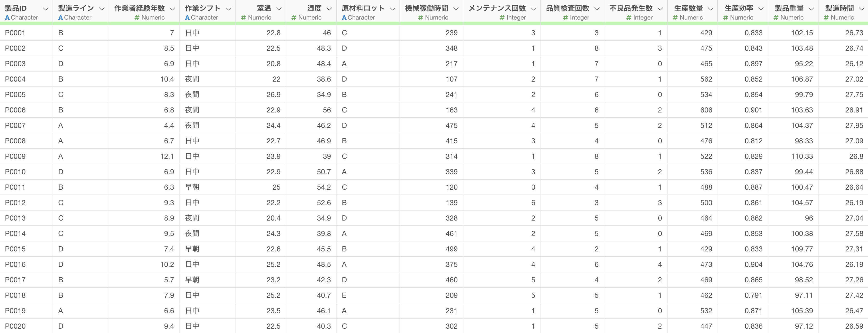
Task: Select the 製造ライン column header name
Action: 76,8
